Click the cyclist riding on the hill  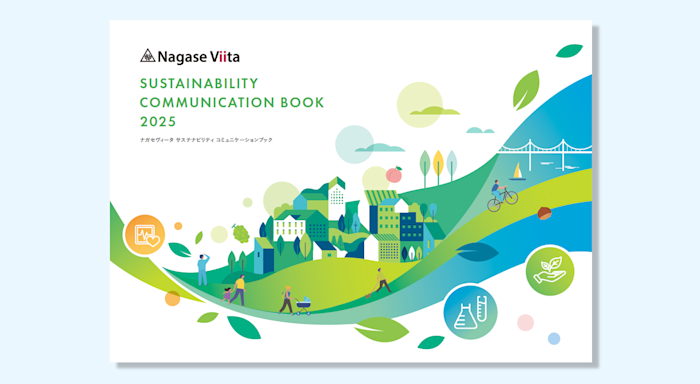pos(501,195)
